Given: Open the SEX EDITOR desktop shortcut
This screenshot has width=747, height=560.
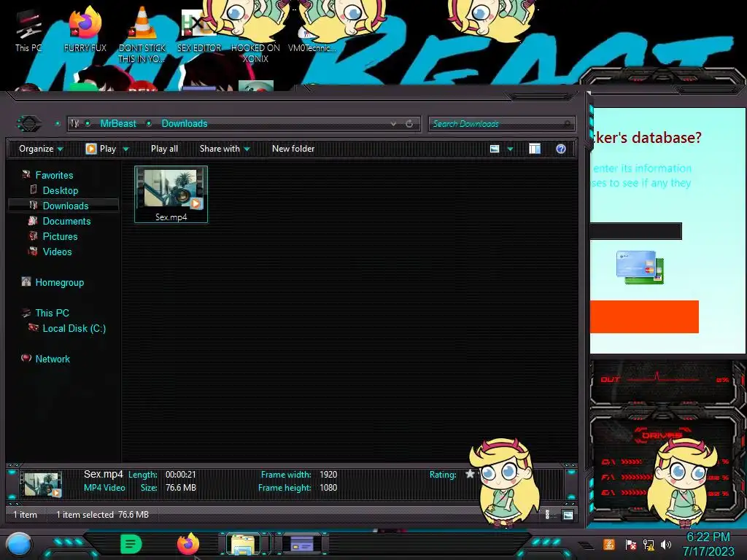Looking at the screenshot, I should (198, 31).
